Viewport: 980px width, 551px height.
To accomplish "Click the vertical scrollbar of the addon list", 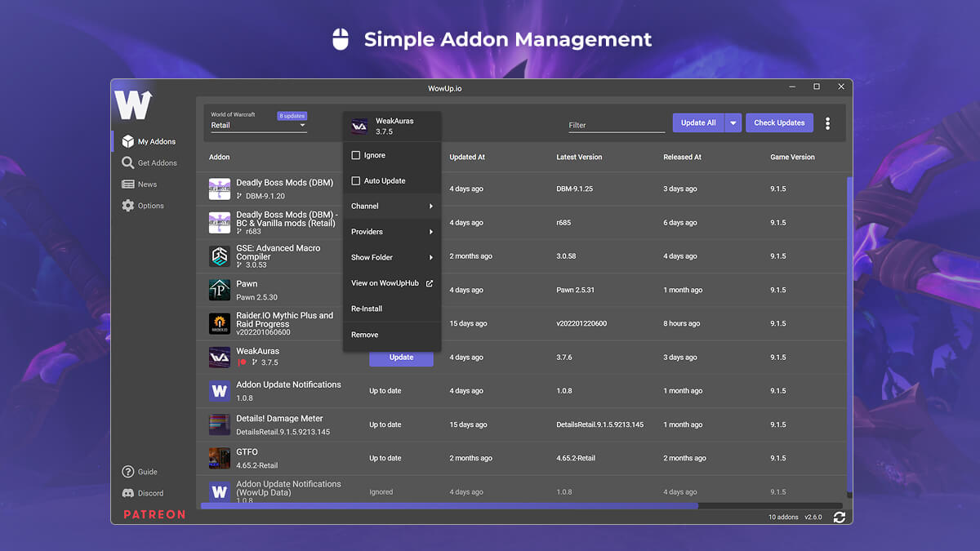I will [849, 335].
